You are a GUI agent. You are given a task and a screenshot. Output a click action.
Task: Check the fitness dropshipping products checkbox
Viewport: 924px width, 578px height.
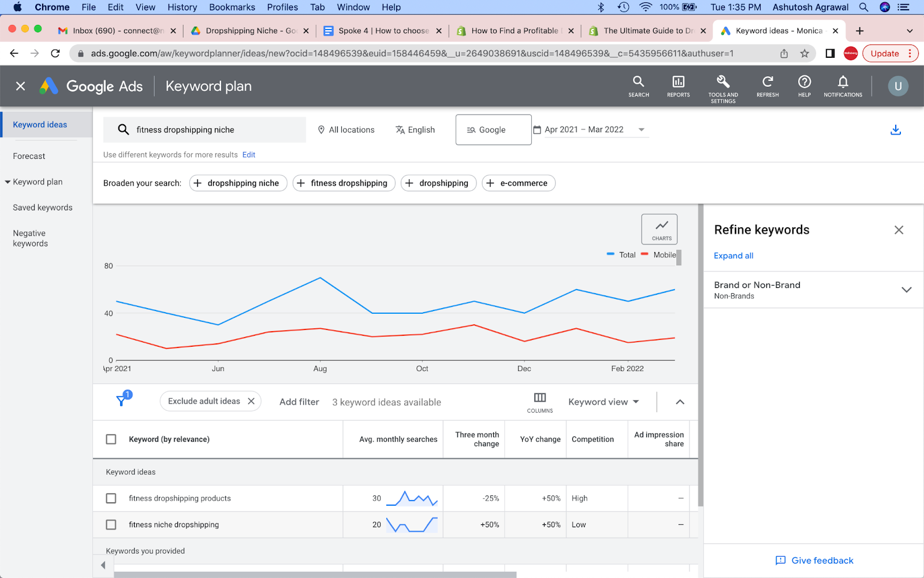[x=111, y=498]
